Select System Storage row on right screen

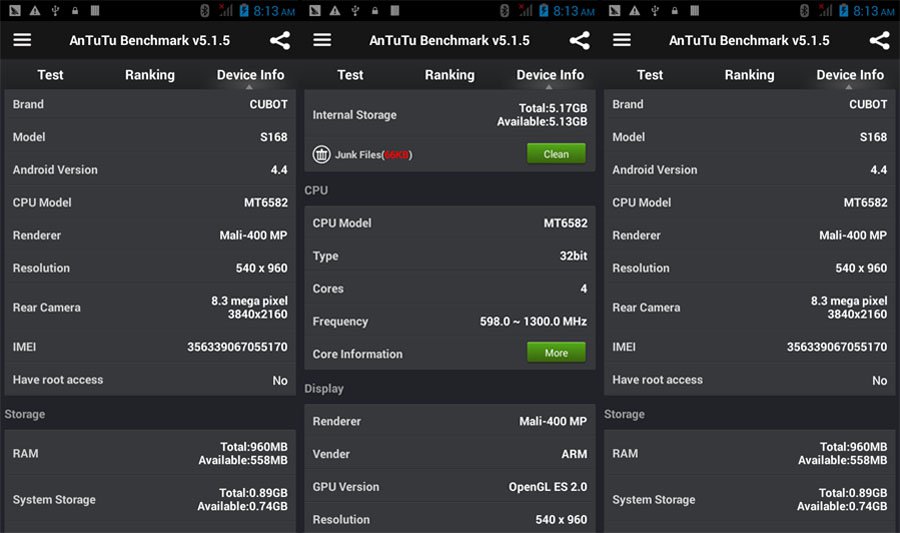click(x=749, y=499)
